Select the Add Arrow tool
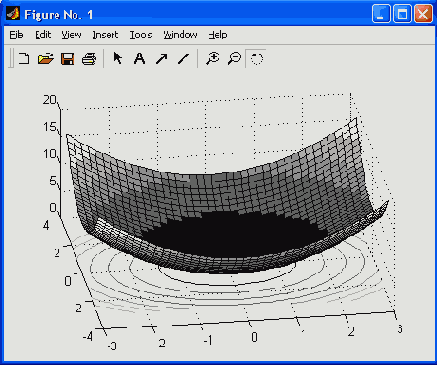The image size is (437, 365). [162, 59]
